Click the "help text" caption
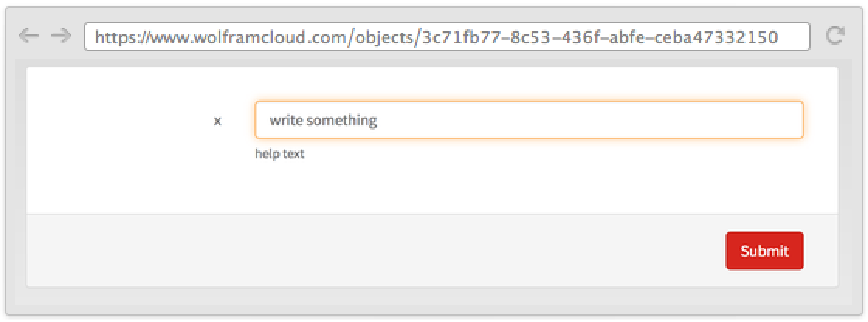868x322 pixels. 280,154
